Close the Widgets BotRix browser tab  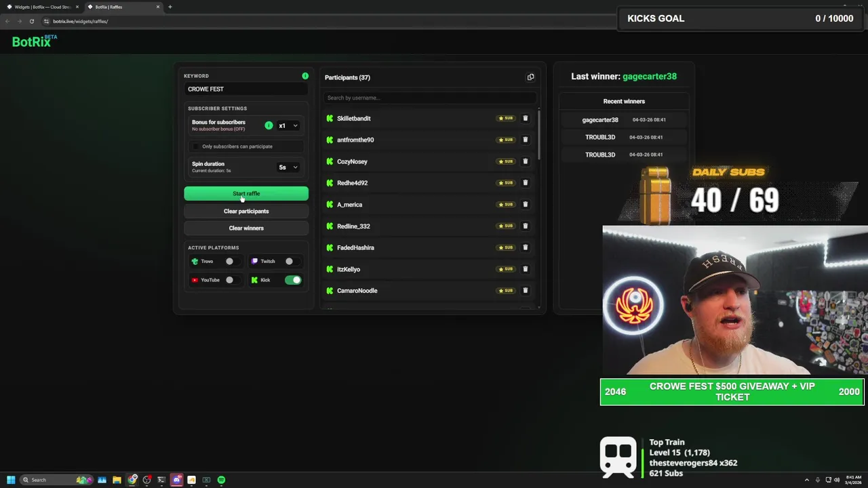click(77, 7)
